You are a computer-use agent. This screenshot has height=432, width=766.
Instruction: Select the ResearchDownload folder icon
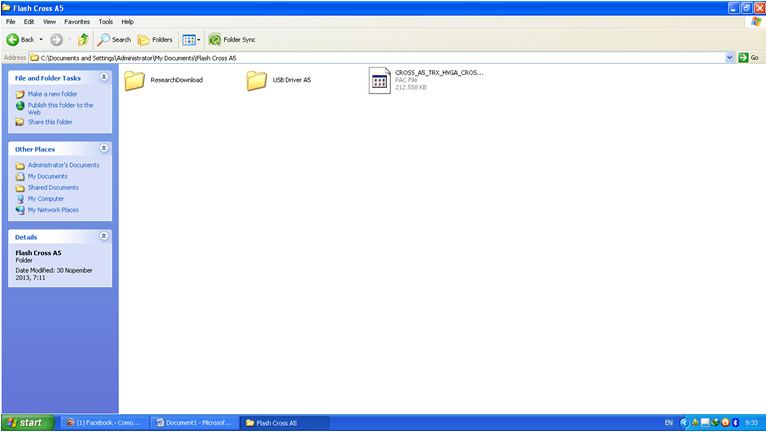134,80
